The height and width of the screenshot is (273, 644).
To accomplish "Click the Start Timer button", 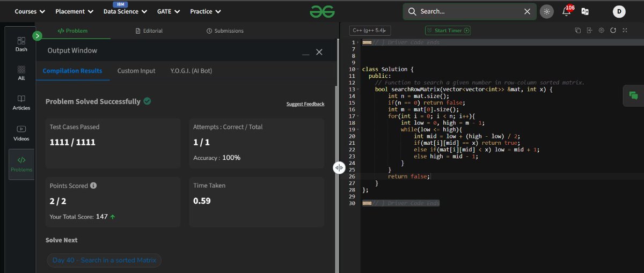I will 448,31.
